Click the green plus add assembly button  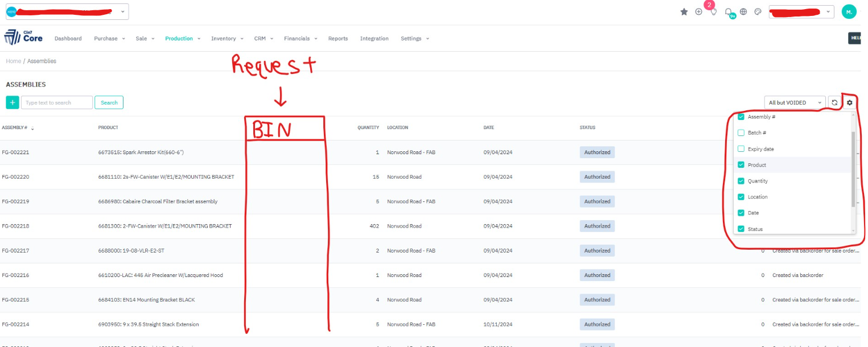tap(13, 102)
